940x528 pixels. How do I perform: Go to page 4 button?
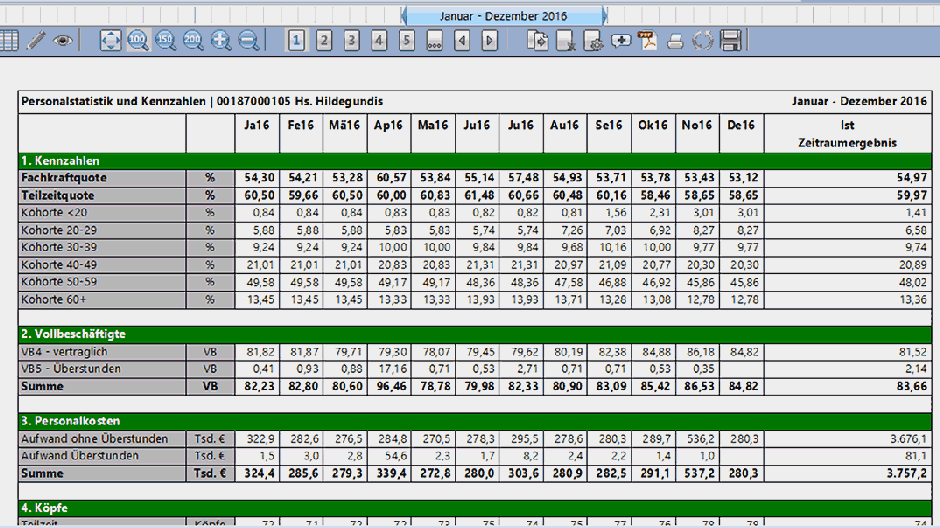[x=379, y=41]
